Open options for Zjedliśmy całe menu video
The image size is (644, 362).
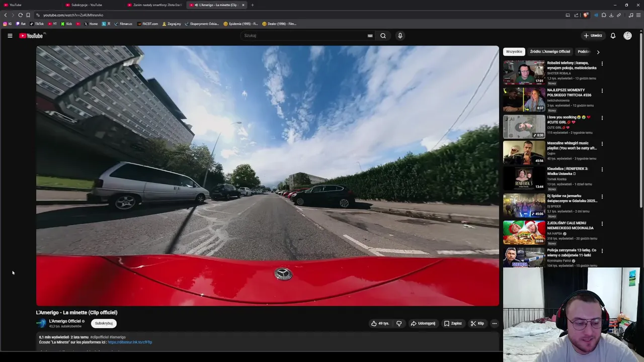click(x=602, y=224)
